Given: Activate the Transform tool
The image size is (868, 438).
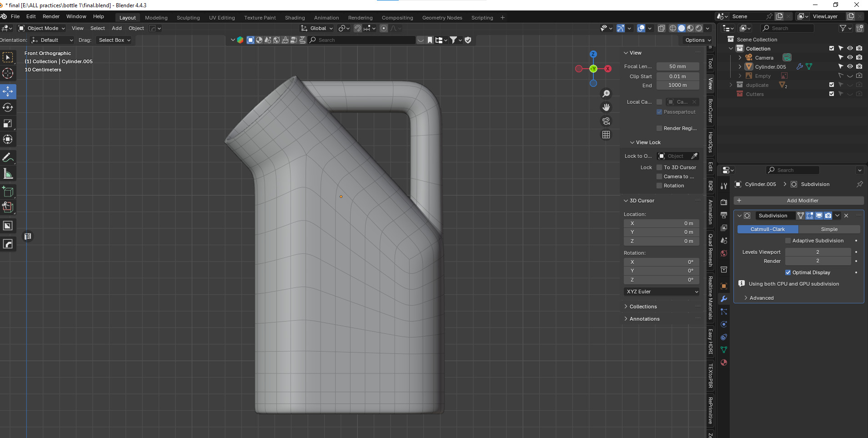Looking at the screenshot, I should coord(8,139).
